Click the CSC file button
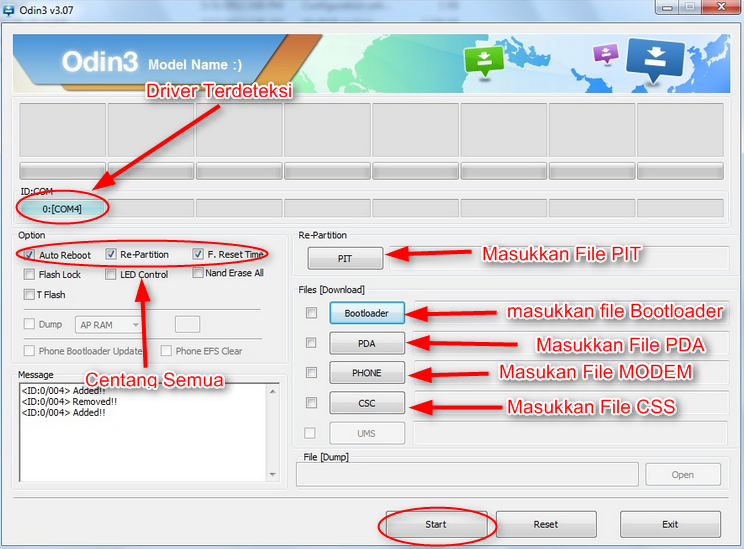Viewport: 744px width, 549px height. (x=367, y=403)
